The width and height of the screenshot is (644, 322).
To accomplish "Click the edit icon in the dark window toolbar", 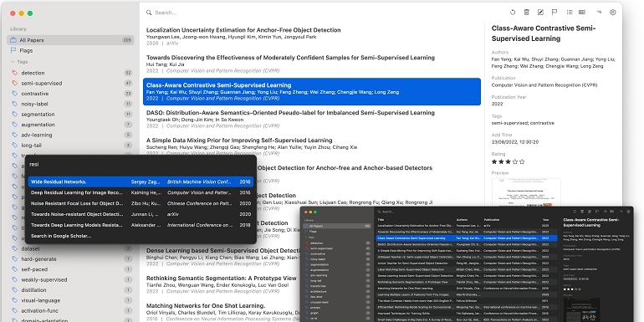I will (590, 212).
